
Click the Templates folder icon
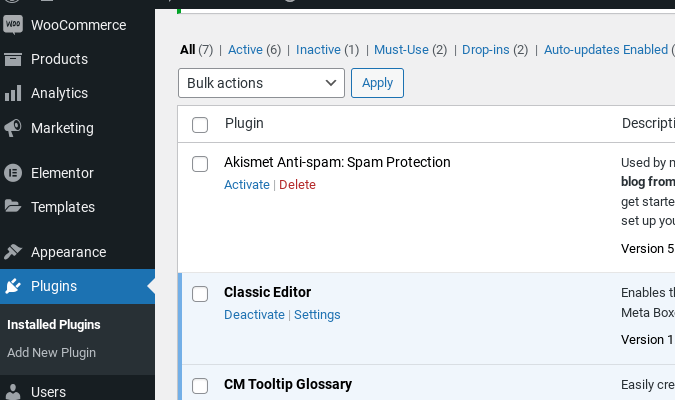pos(13,207)
